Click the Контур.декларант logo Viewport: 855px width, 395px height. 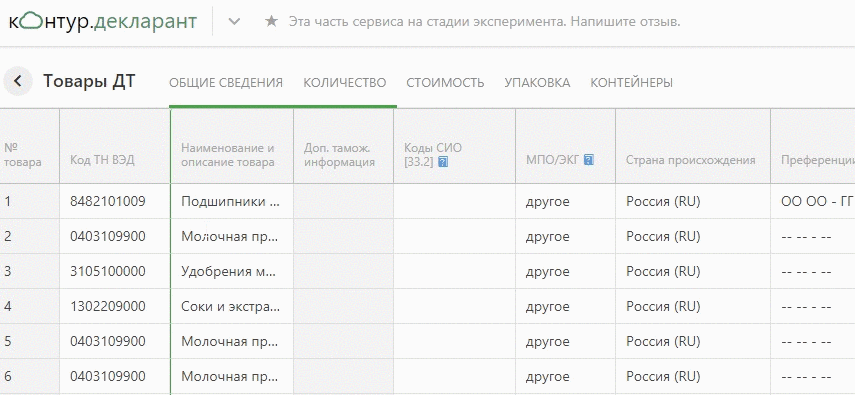tap(103, 21)
